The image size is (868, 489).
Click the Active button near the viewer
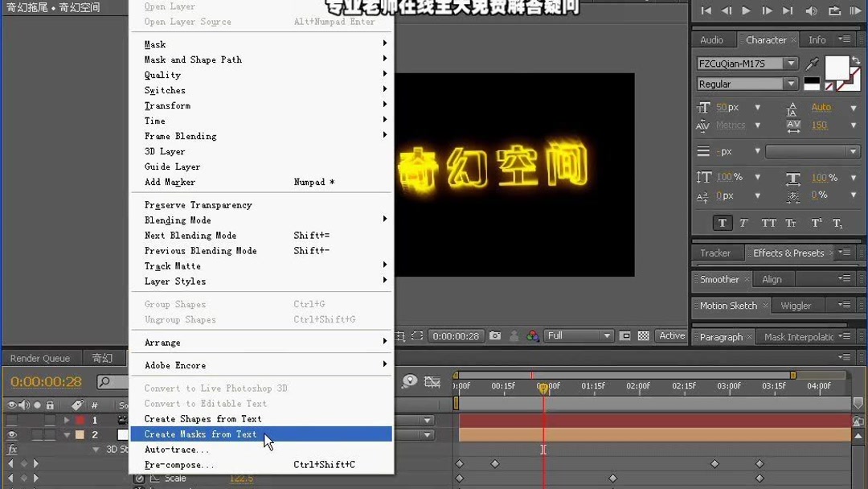tap(671, 335)
